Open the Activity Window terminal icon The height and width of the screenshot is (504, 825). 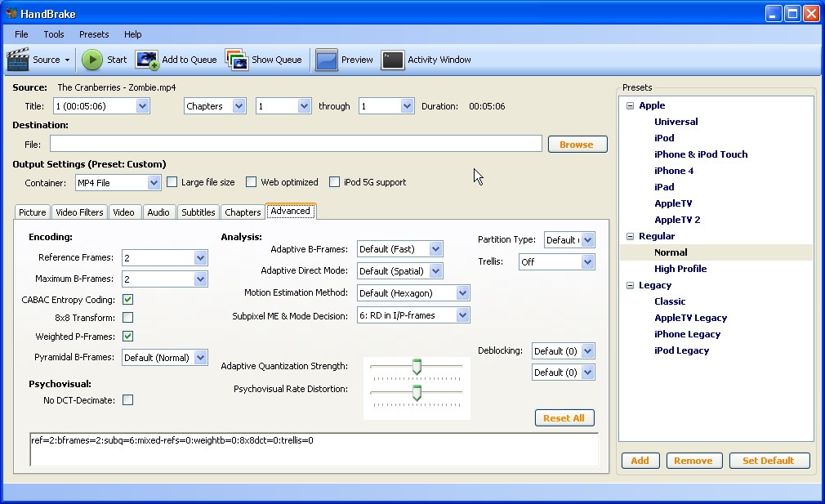coord(393,60)
